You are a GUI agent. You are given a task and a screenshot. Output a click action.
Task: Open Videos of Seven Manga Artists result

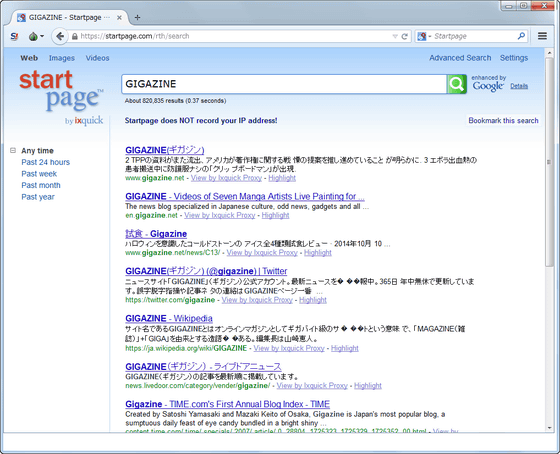245,196
